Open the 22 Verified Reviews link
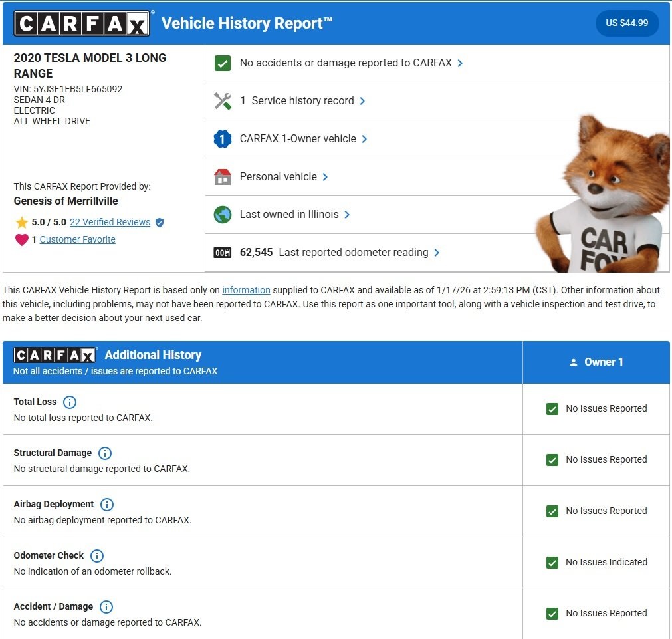This screenshot has height=639, width=672. [x=110, y=222]
